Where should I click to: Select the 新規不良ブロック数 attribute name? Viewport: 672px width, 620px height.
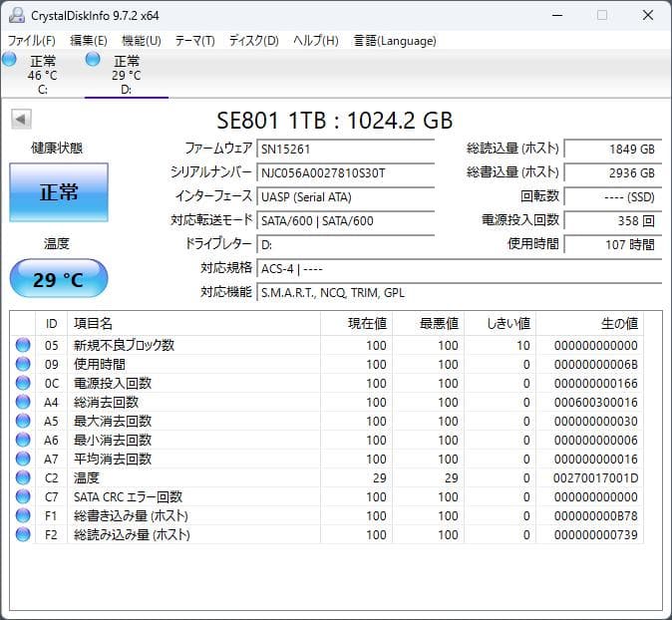click(124, 345)
